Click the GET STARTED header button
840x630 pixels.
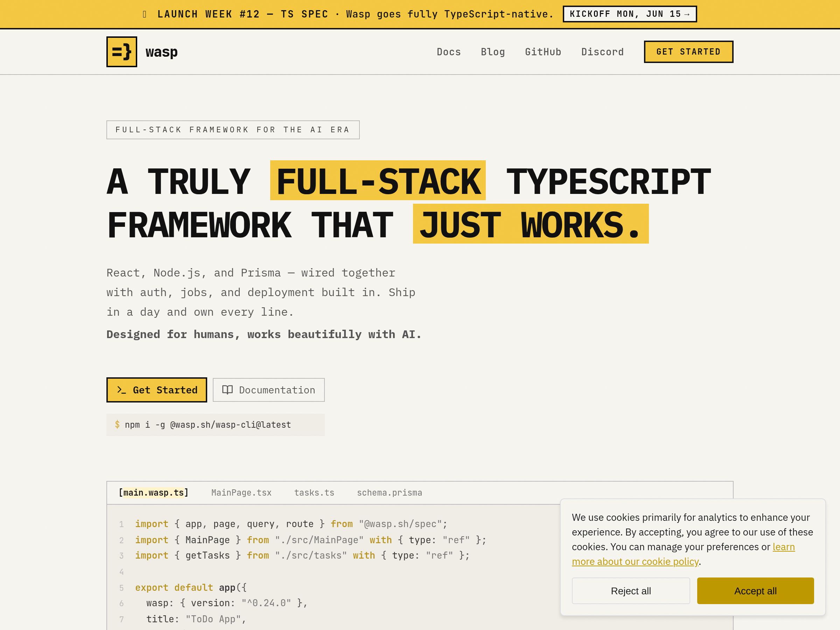(x=688, y=52)
